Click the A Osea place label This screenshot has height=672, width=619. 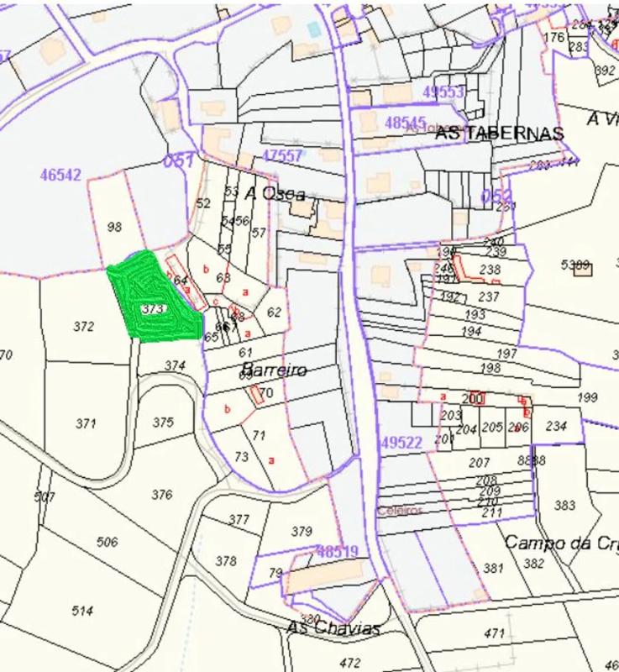275,193
